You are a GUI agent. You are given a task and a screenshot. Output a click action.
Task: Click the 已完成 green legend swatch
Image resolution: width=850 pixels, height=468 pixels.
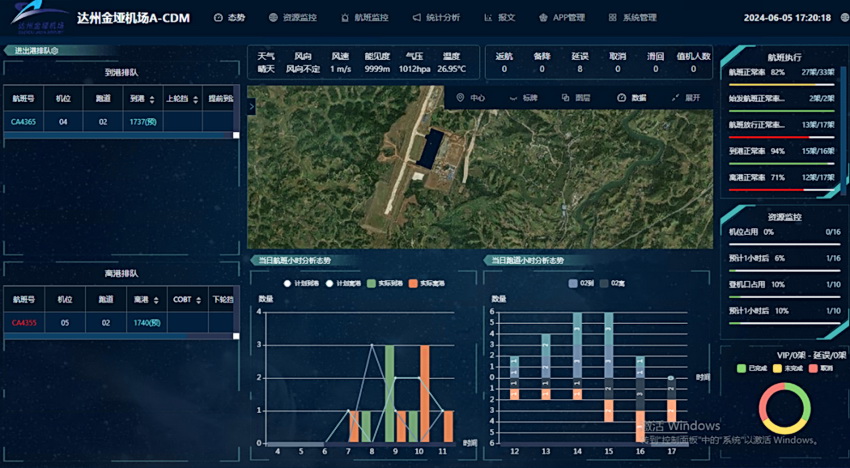click(x=741, y=368)
